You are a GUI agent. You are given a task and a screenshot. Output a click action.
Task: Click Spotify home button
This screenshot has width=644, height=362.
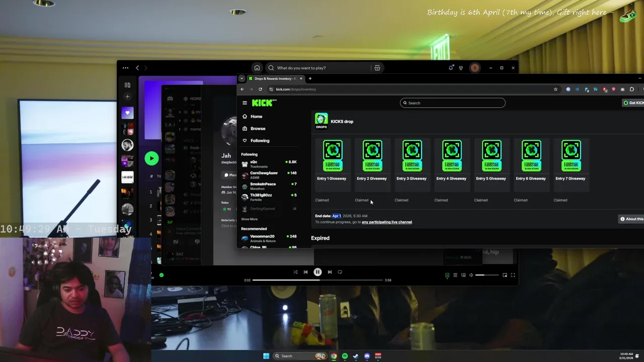pyautogui.click(x=257, y=68)
